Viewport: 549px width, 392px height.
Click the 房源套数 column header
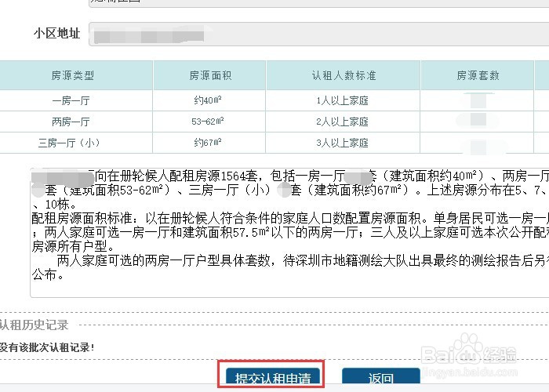[x=478, y=75]
